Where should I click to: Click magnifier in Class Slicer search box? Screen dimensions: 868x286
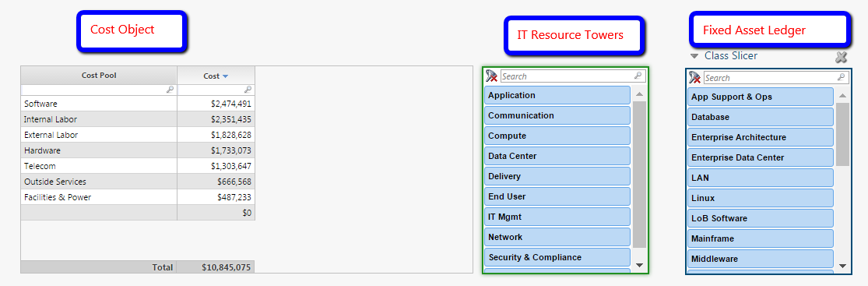coord(842,78)
